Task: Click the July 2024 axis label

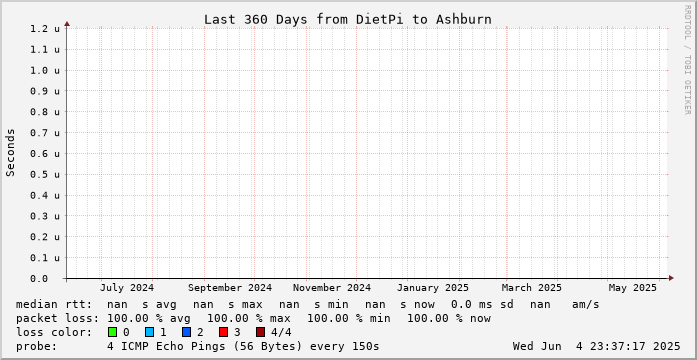Action: [x=127, y=288]
